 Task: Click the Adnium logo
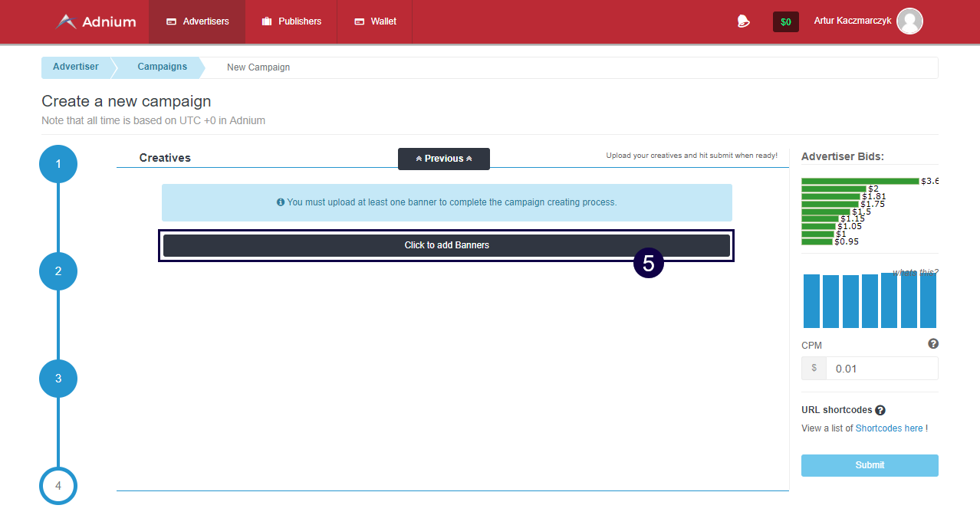(x=96, y=21)
